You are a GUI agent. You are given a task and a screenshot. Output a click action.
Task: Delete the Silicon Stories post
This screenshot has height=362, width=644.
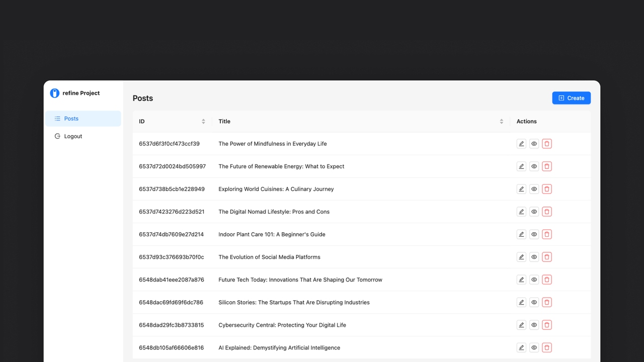[x=547, y=302]
